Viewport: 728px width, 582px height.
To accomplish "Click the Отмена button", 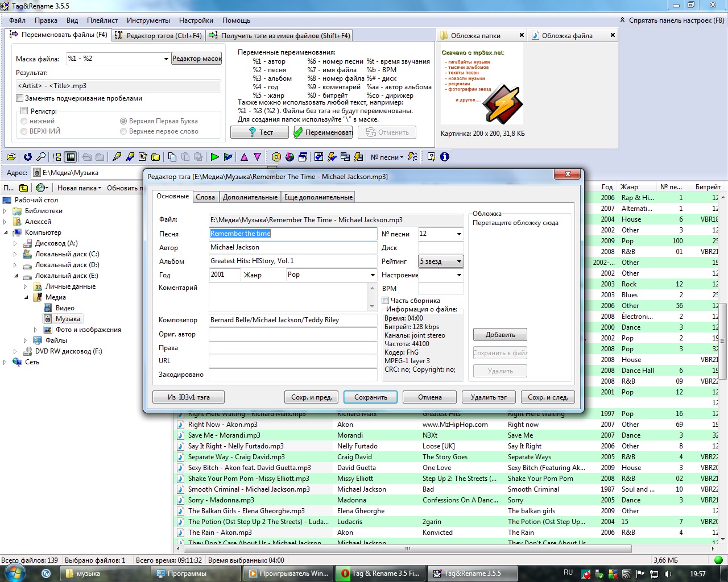I will click(x=430, y=397).
